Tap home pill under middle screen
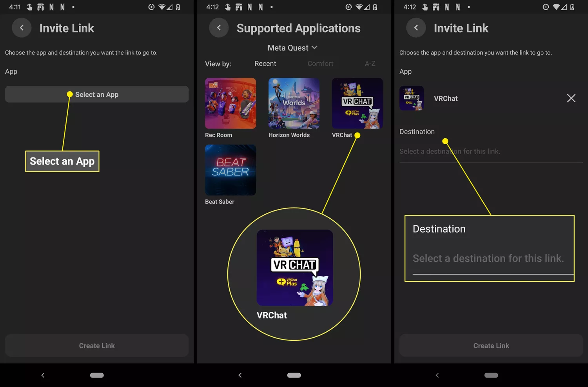588x387 pixels. (294, 375)
